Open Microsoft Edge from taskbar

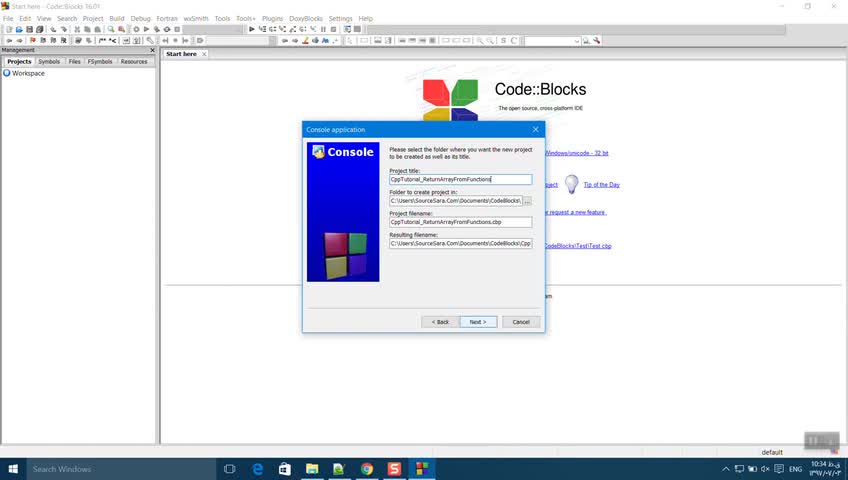257,469
